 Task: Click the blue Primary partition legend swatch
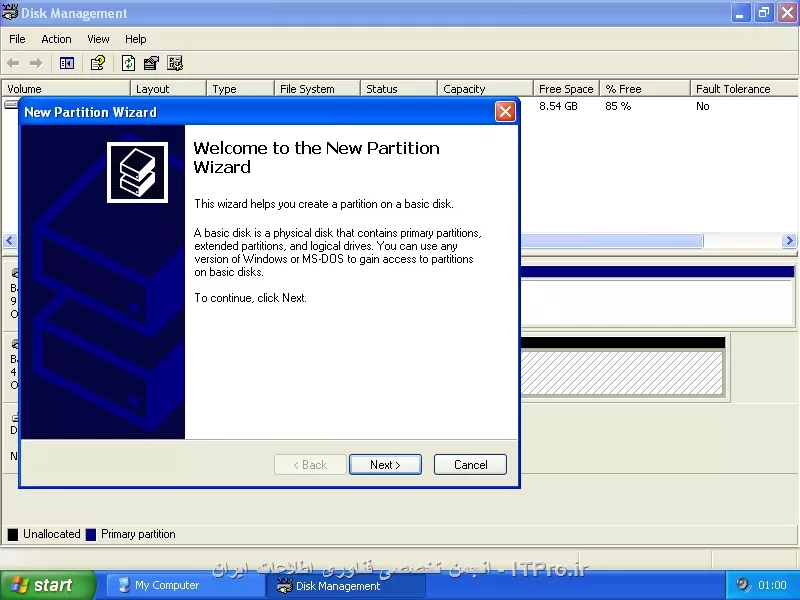pos(91,534)
